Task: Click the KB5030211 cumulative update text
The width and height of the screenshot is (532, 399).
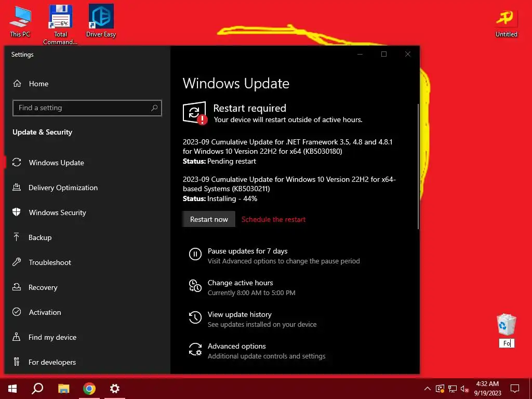Action: pyautogui.click(x=289, y=184)
